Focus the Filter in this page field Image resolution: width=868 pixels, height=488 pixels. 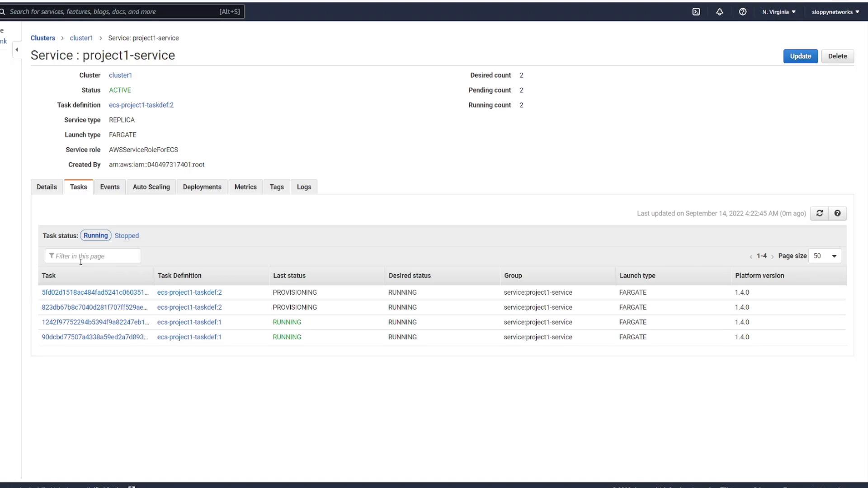tap(93, 256)
